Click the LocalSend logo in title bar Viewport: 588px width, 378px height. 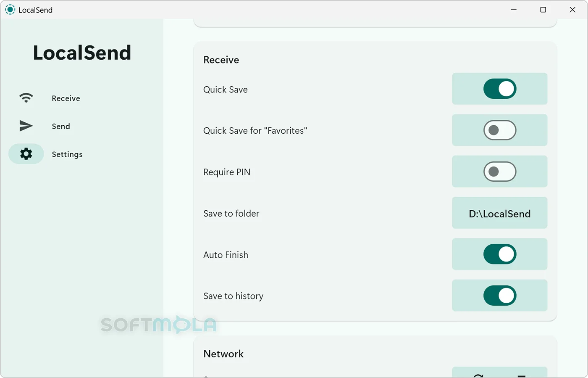tap(10, 10)
